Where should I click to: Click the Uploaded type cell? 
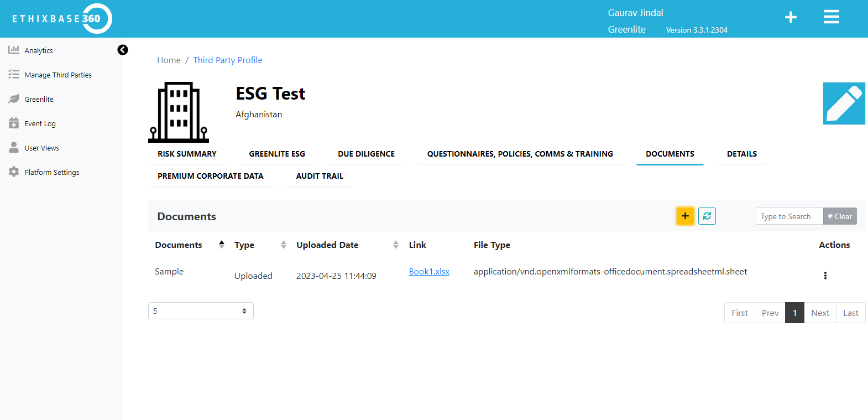[253, 276]
